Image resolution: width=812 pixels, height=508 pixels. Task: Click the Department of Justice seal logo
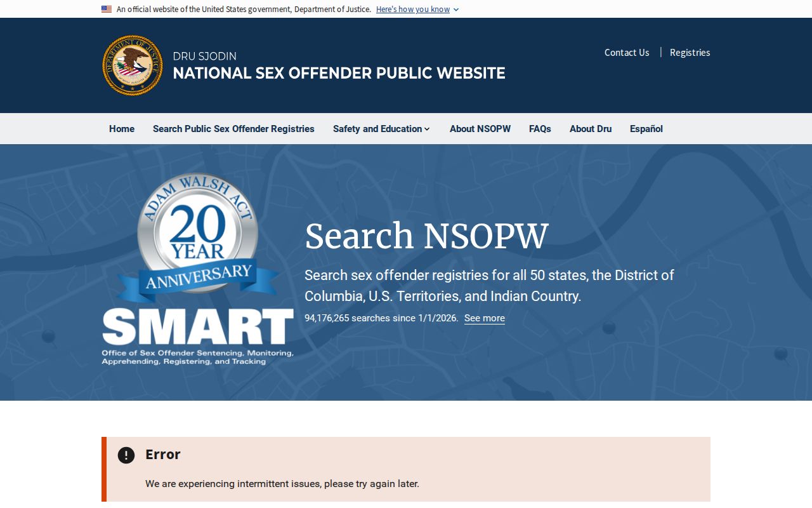(133, 65)
